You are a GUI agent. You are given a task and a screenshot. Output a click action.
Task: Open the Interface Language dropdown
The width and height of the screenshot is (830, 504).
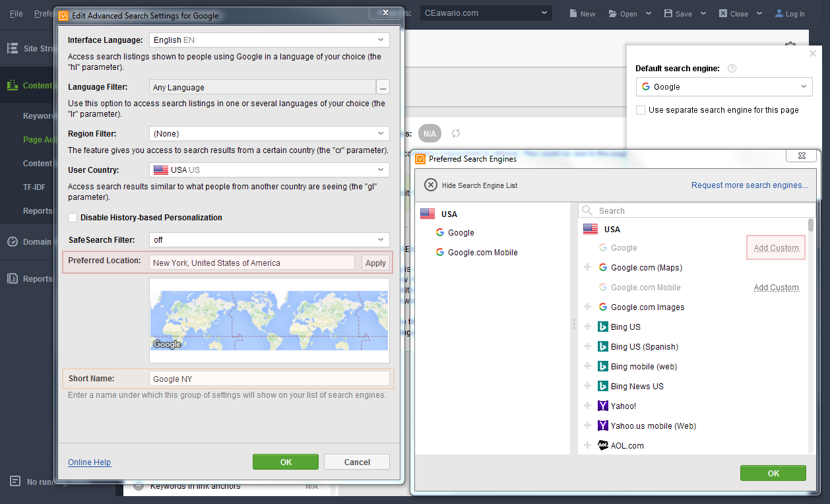coord(269,40)
